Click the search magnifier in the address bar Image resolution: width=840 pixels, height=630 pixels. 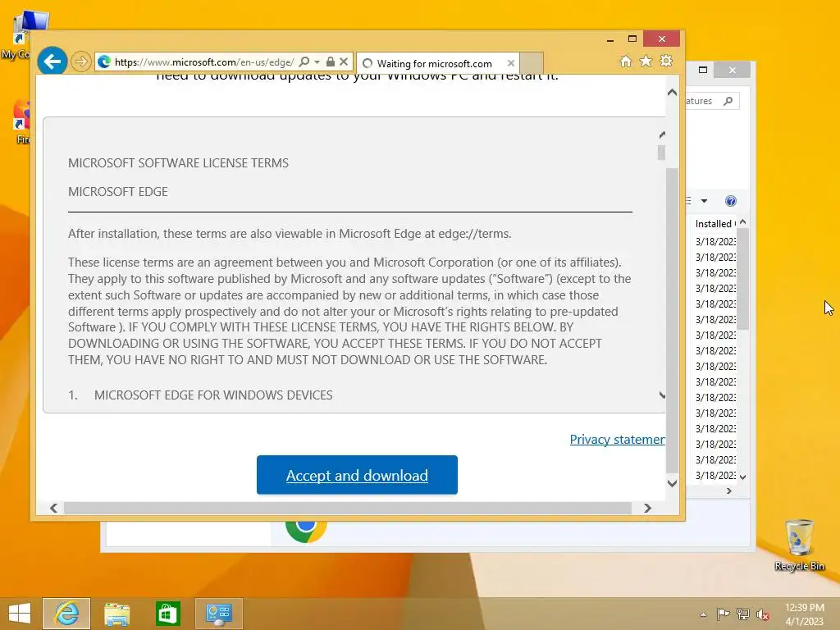tap(304, 62)
